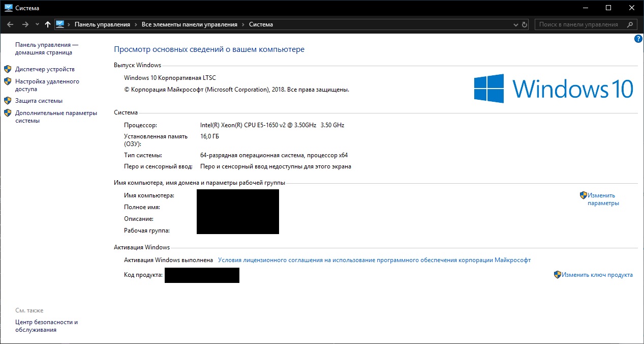Image resolution: width=644 pixels, height=344 pixels.
Task: Click the "16,0 ГБ" memory value
Action: click(x=210, y=136)
